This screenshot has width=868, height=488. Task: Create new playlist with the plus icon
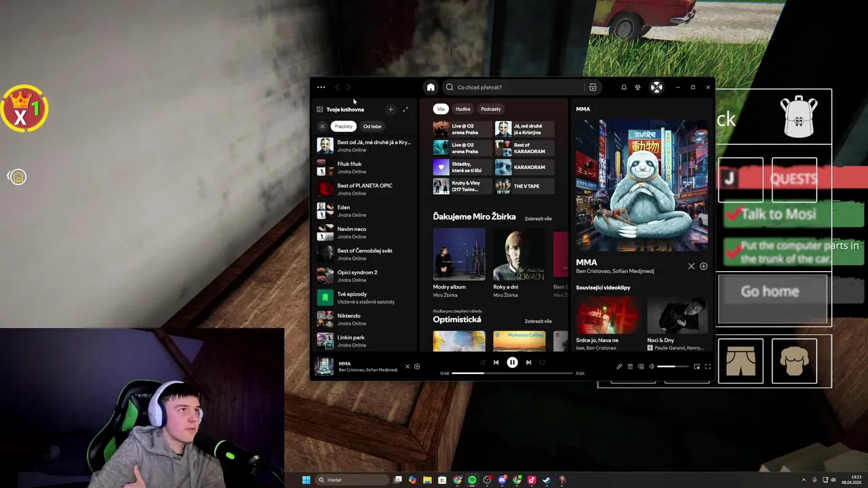390,109
